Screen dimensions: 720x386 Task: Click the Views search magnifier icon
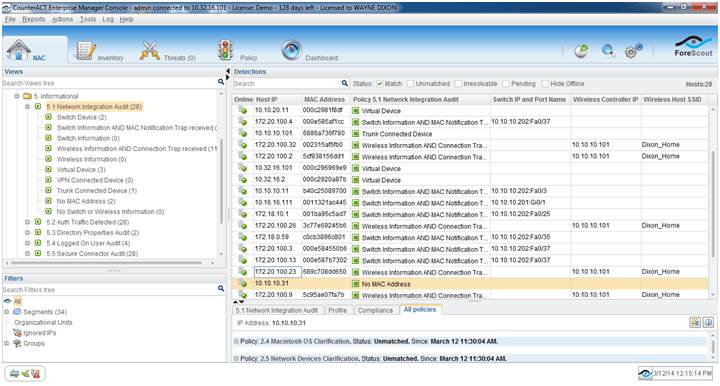[221, 82]
